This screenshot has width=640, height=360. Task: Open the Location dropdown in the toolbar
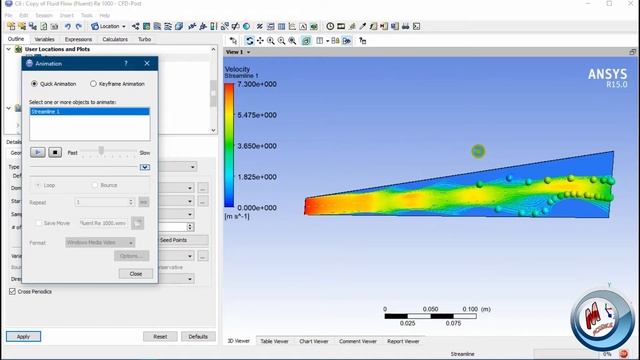point(108,27)
